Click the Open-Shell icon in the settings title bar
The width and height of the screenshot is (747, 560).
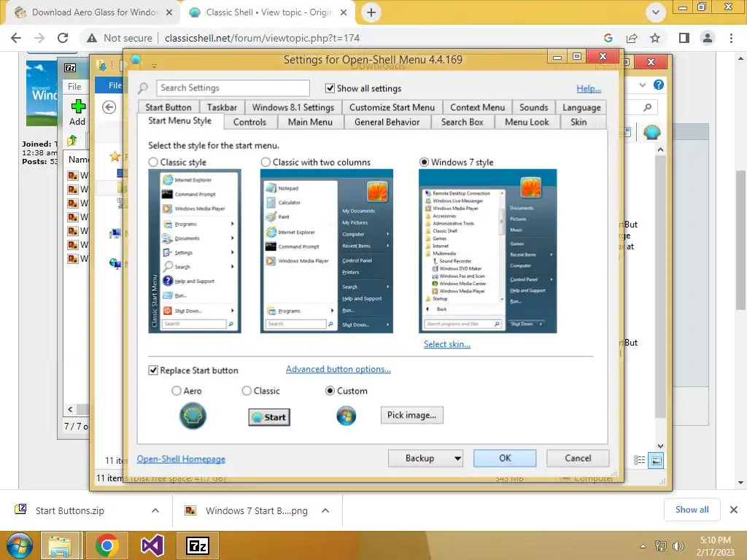[x=136, y=60]
